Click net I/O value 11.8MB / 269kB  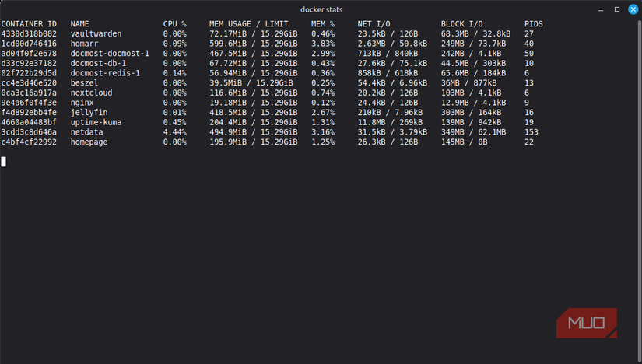(390, 122)
